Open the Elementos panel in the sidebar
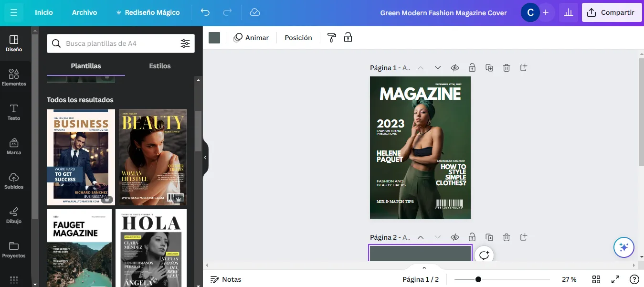Image resolution: width=644 pixels, height=287 pixels. pos(14,76)
